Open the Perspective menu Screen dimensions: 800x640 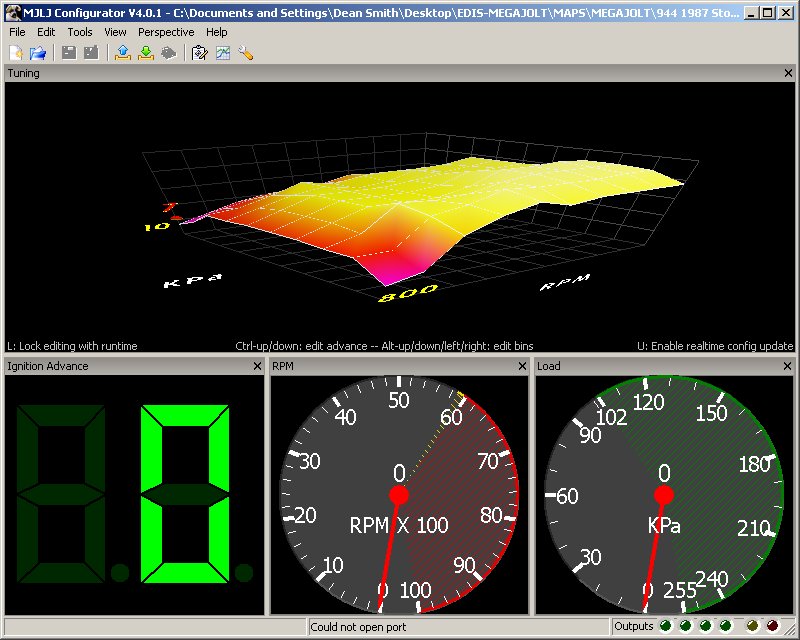pos(165,32)
